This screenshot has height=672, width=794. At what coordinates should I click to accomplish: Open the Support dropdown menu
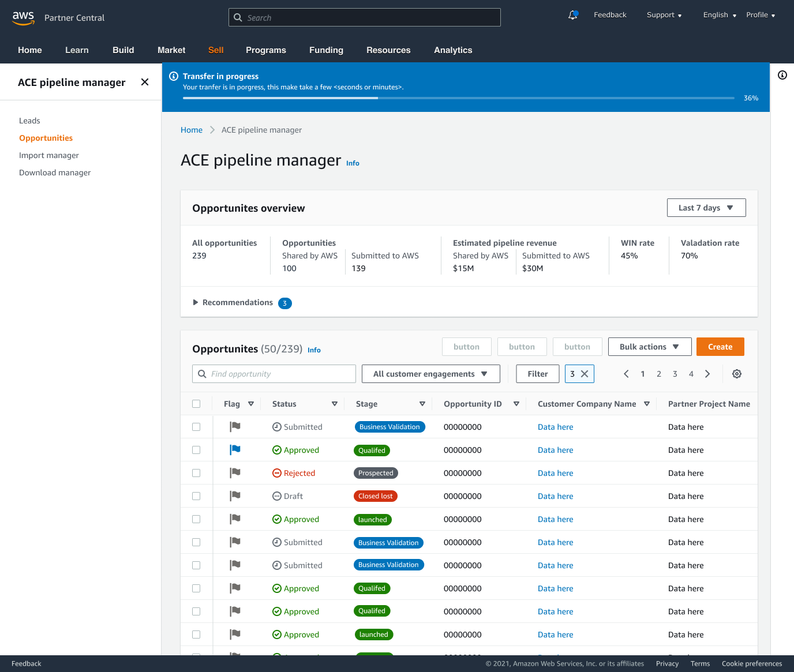pyautogui.click(x=664, y=15)
